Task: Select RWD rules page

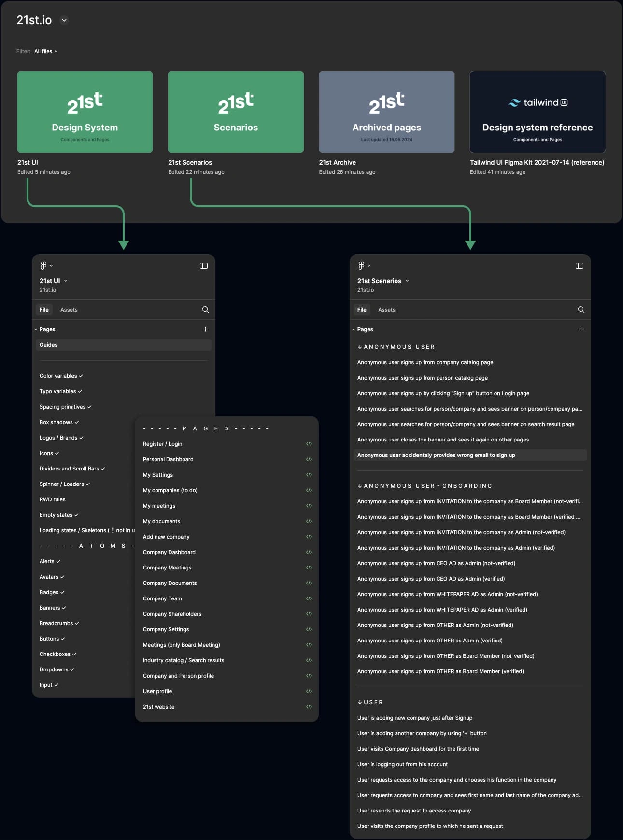Action: [53, 499]
